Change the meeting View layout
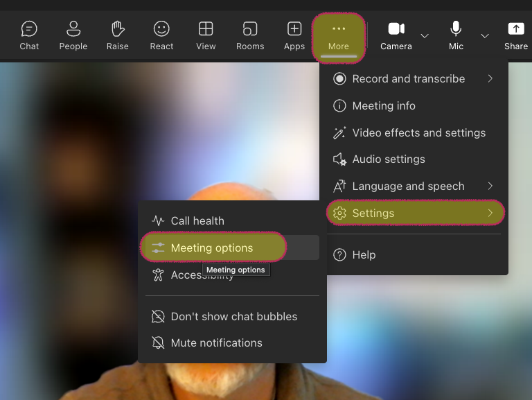532x400 pixels. click(206, 35)
